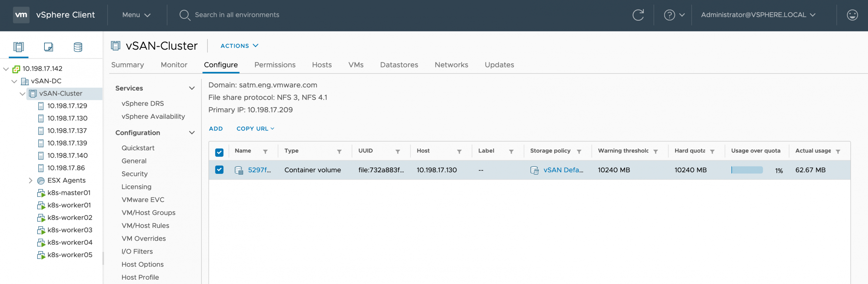Open the Quickstart configuration page
This screenshot has height=284, width=868.
click(138, 148)
